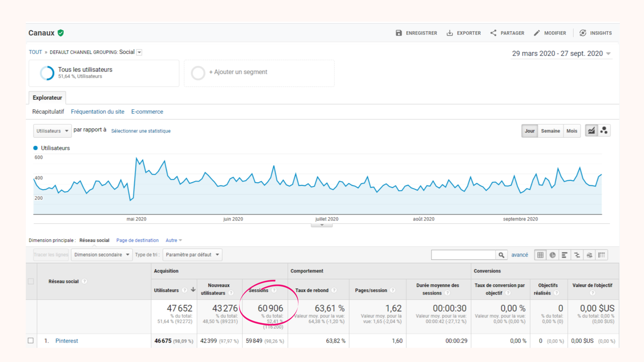Select the performance bar view icon
The image size is (644, 362).
point(565,255)
